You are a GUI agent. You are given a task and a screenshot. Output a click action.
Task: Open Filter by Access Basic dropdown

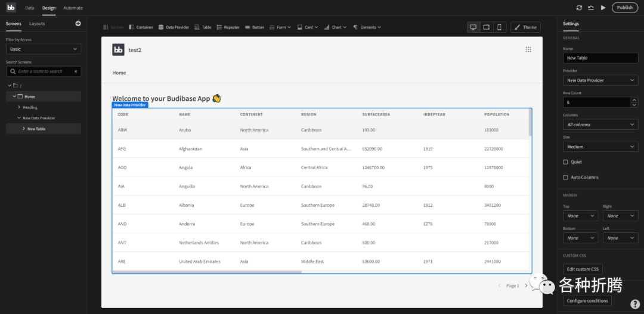pos(44,49)
